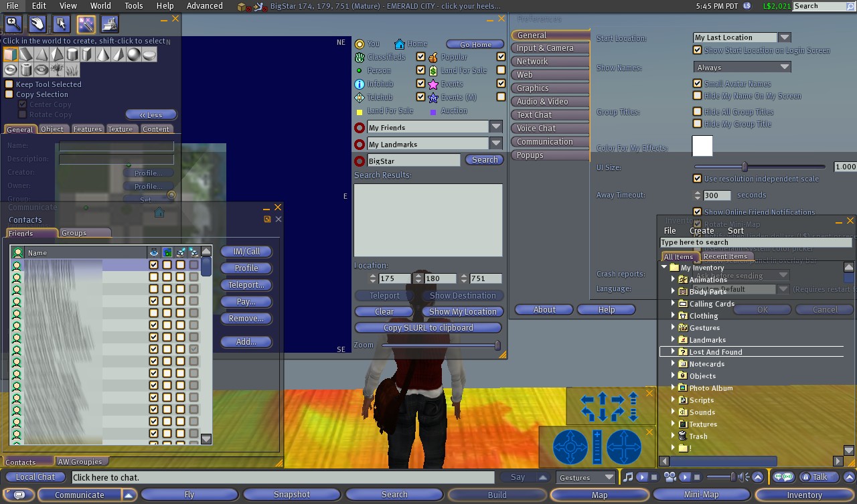Toggle Use resolution independent scale
The width and height of the screenshot is (857, 504).
[x=698, y=179]
